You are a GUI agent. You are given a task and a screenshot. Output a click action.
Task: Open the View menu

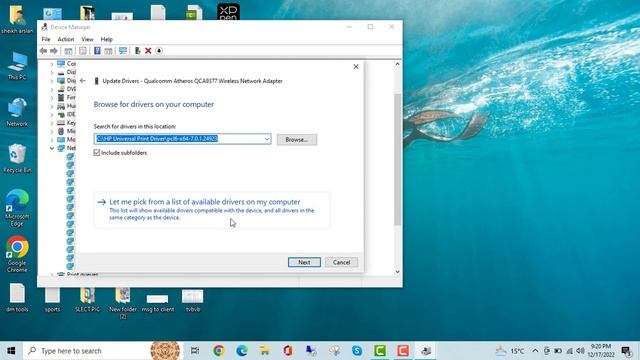[87, 39]
